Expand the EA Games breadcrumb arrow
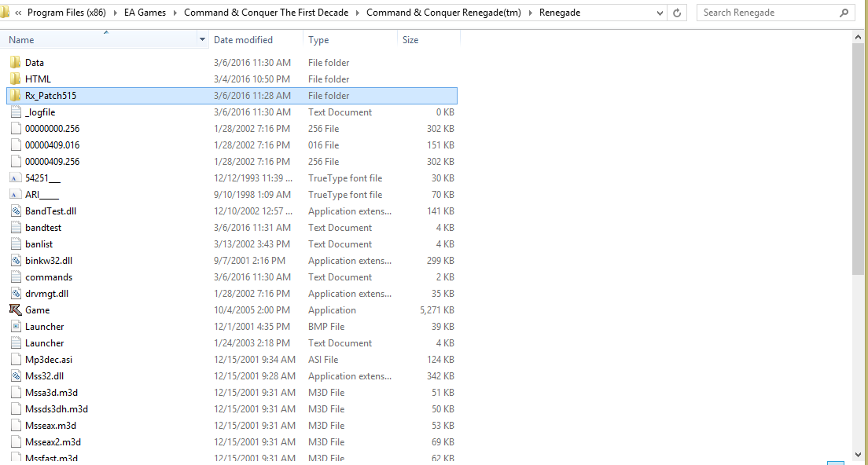This screenshot has width=868, height=465. coord(175,13)
